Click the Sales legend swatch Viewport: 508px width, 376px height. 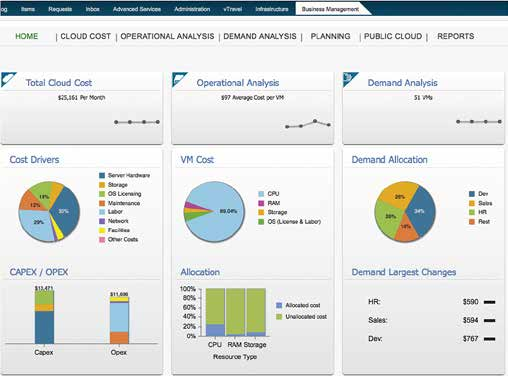(x=472, y=203)
